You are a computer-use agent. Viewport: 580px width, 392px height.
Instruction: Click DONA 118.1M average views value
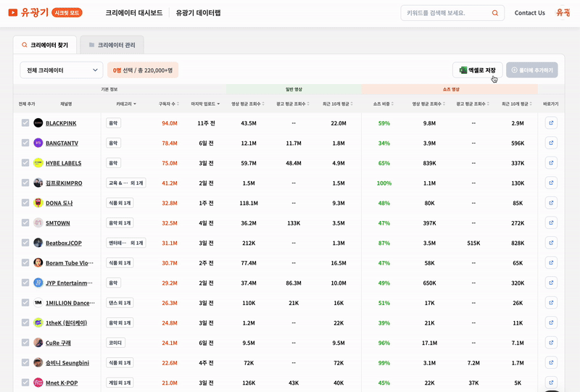(x=249, y=203)
